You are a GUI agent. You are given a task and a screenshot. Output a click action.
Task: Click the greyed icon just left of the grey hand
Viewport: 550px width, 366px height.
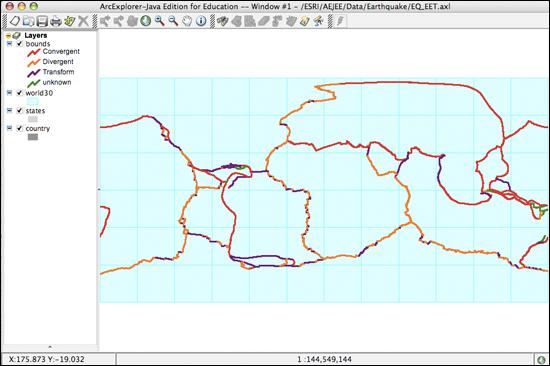pos(277,21)
